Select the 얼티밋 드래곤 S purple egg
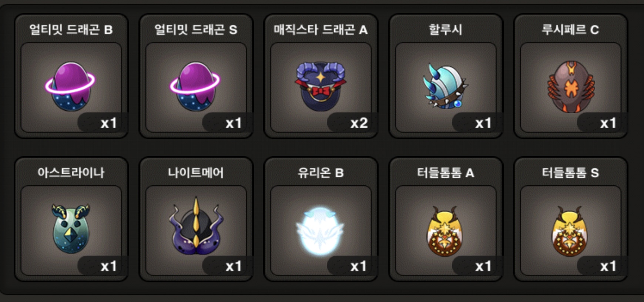 pyautogui.click(x=195, y=86)
